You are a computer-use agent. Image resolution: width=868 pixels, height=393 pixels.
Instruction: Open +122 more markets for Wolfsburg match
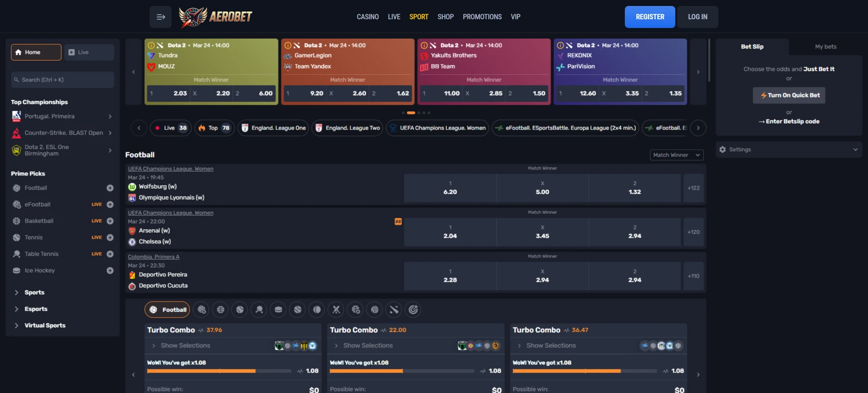tap(694, 188)
